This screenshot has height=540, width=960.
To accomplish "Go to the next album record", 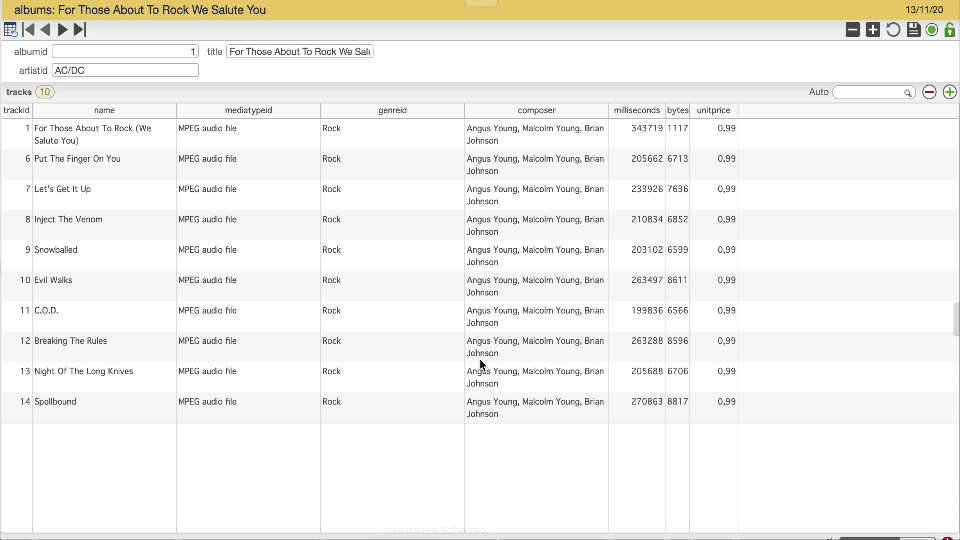I will (62, 29).
